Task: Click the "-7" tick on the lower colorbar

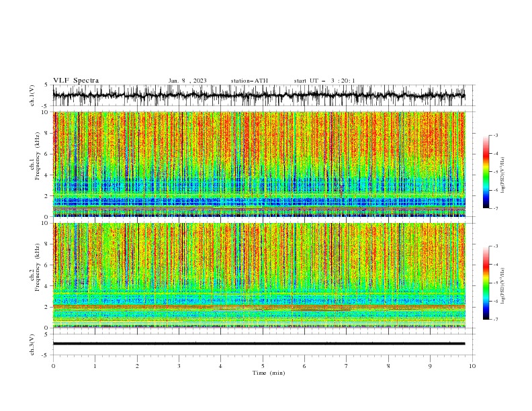Action: coord(495,320)
